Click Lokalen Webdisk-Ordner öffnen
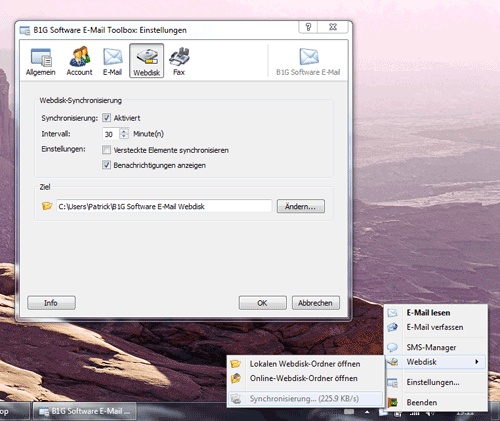This screenshot has height=421, width=500. coord(305,364)
